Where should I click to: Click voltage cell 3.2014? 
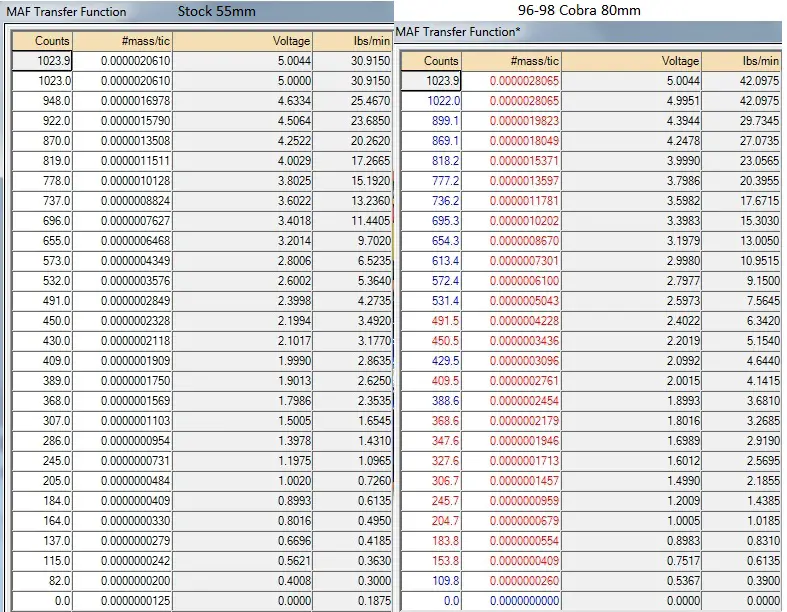pos(242,241)
